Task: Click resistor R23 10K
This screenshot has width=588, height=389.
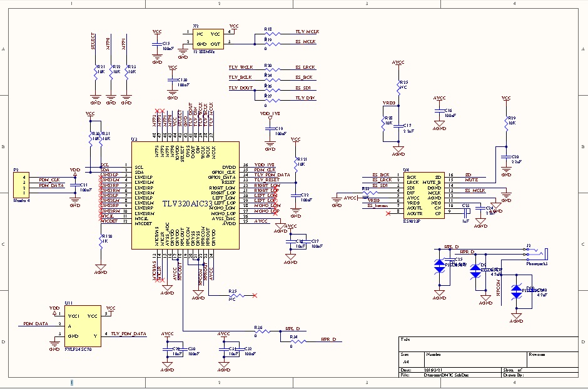Action: (x=127, y=74)
